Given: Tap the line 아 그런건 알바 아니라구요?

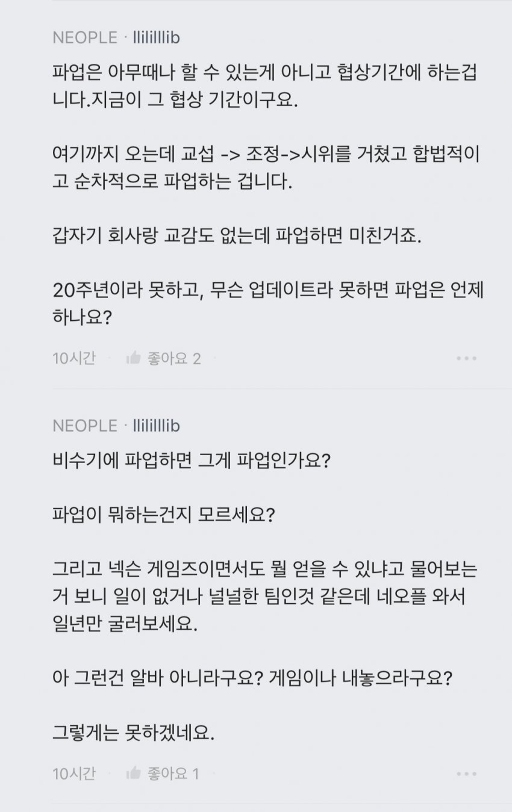Looking at the screenshot, I should 252,679.
